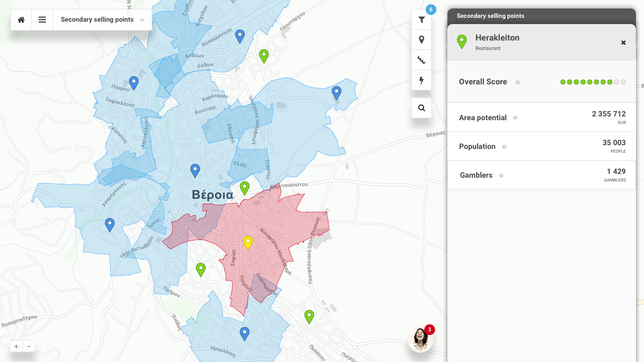The height and width of the screenshot is (362, 644).
Task: Open the support chat avatar
Action: pyautogui.click(x=421, y=339)
